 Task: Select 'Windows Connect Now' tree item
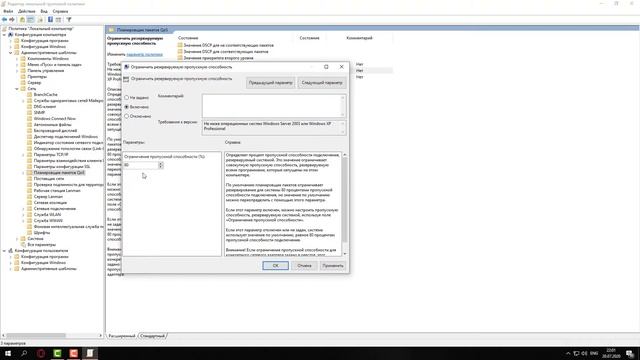click(55, 119)
